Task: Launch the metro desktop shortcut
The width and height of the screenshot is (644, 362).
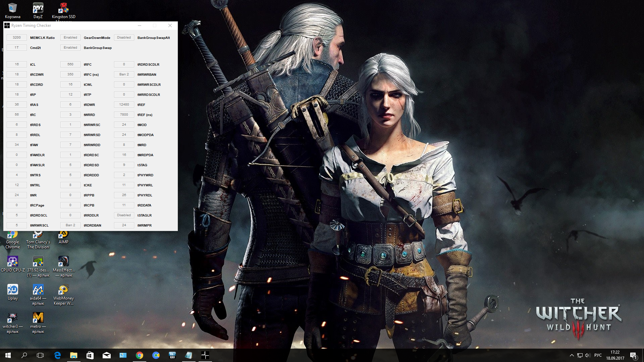Action: pos(38,318)
